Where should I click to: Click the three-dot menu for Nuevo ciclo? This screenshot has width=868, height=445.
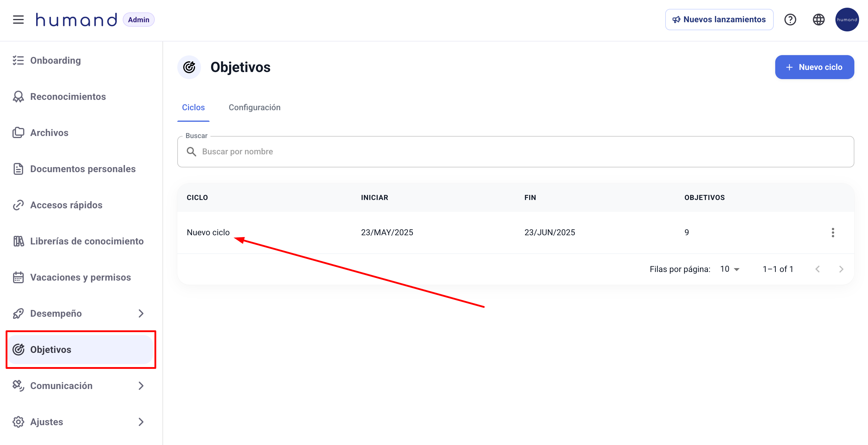833,233
